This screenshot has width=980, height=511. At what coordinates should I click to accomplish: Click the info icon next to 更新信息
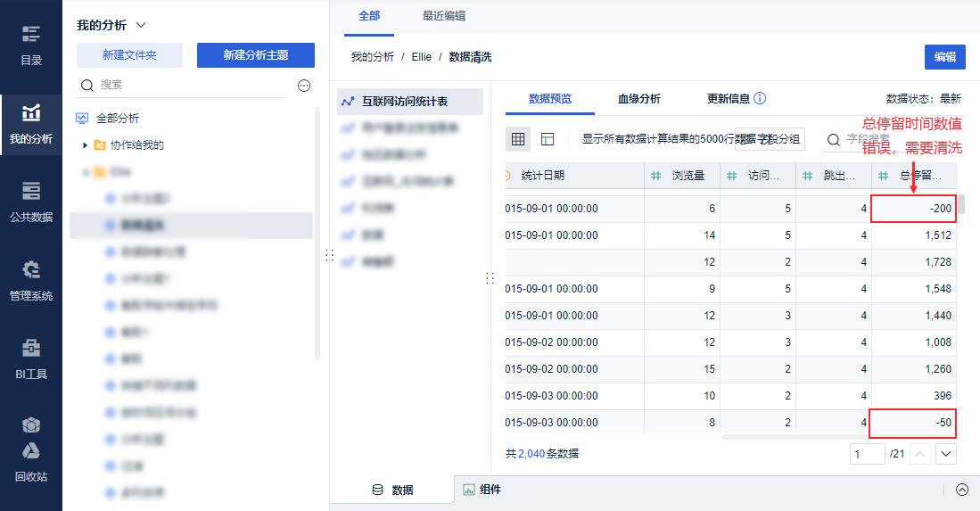click(760, 99)
